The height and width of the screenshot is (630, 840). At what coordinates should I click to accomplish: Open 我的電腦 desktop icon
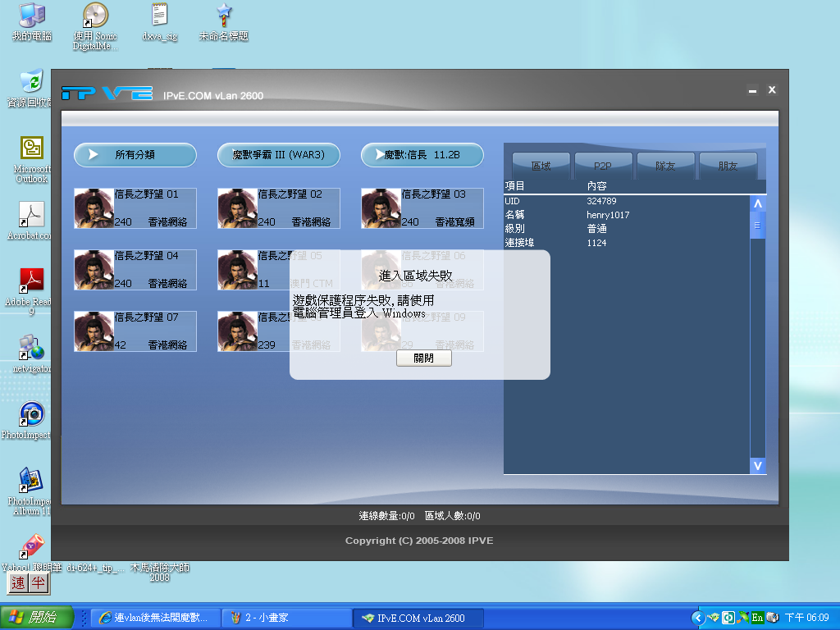32,22
